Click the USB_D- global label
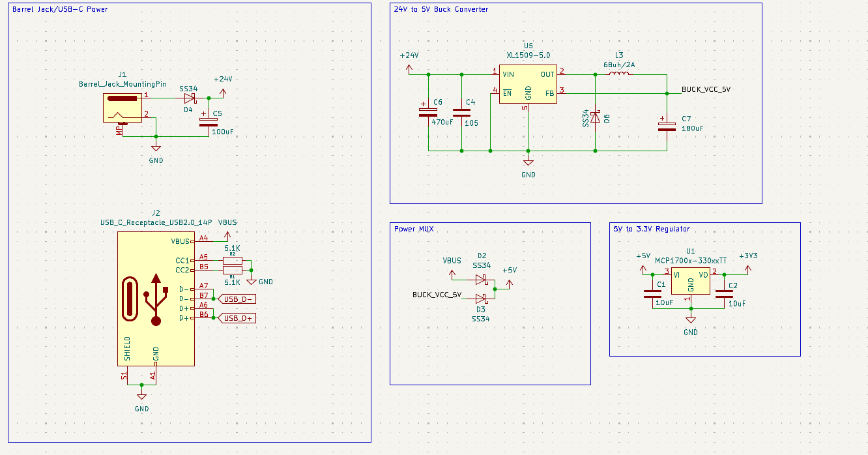 click(x=238, y=299)
